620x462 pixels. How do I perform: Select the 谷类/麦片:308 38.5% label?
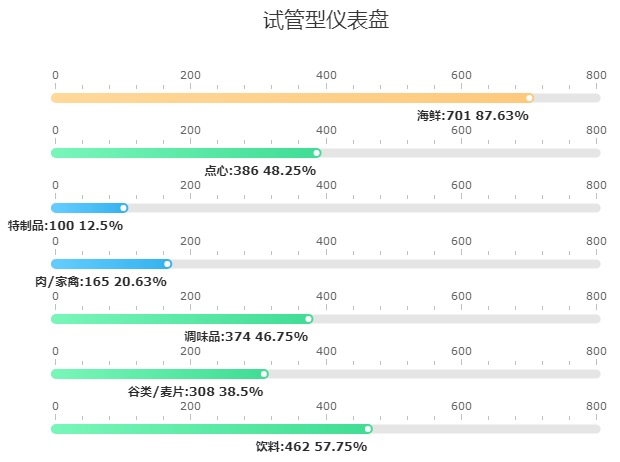195,392
